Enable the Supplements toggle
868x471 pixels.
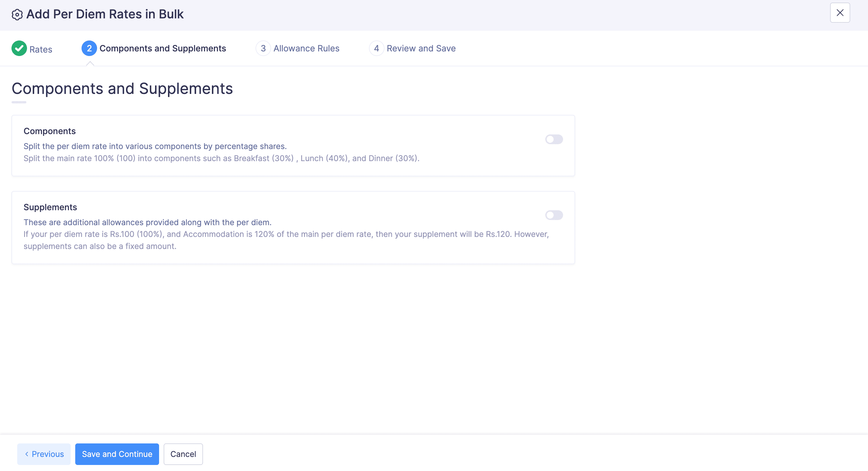tap(554, 215)
